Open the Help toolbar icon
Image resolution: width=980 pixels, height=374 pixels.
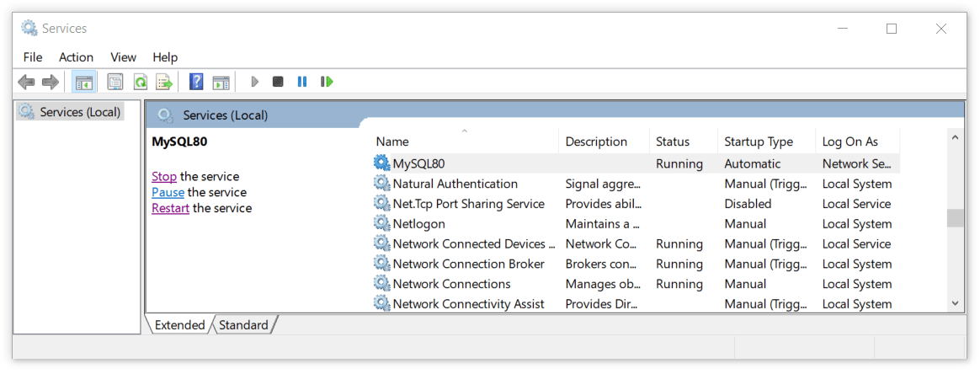point(196,82)
